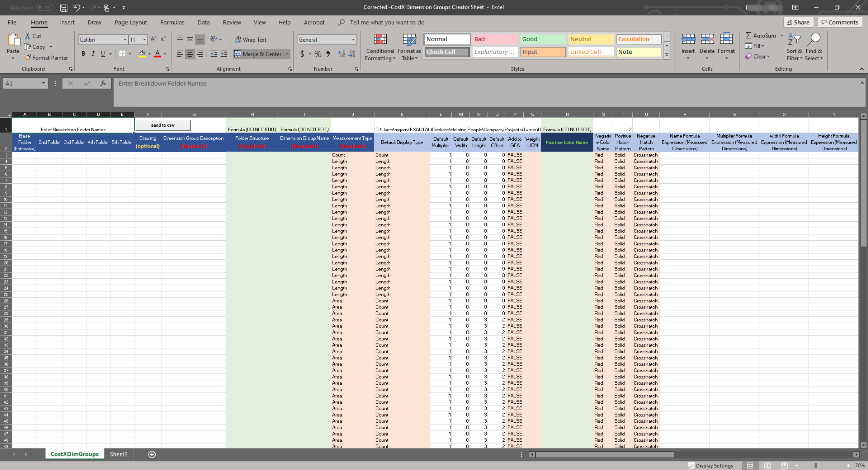Click the Format as Table icon

click(x=409, y=39)
